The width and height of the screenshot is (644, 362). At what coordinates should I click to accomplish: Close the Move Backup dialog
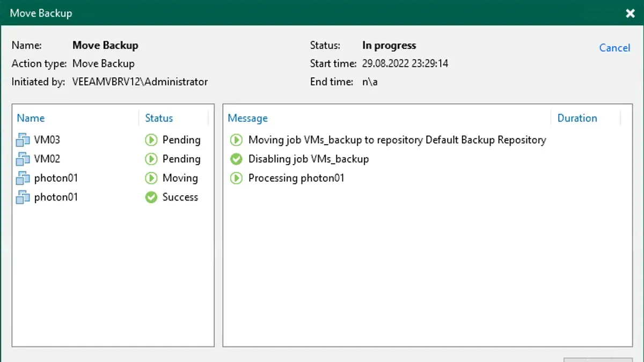[631, 13]
